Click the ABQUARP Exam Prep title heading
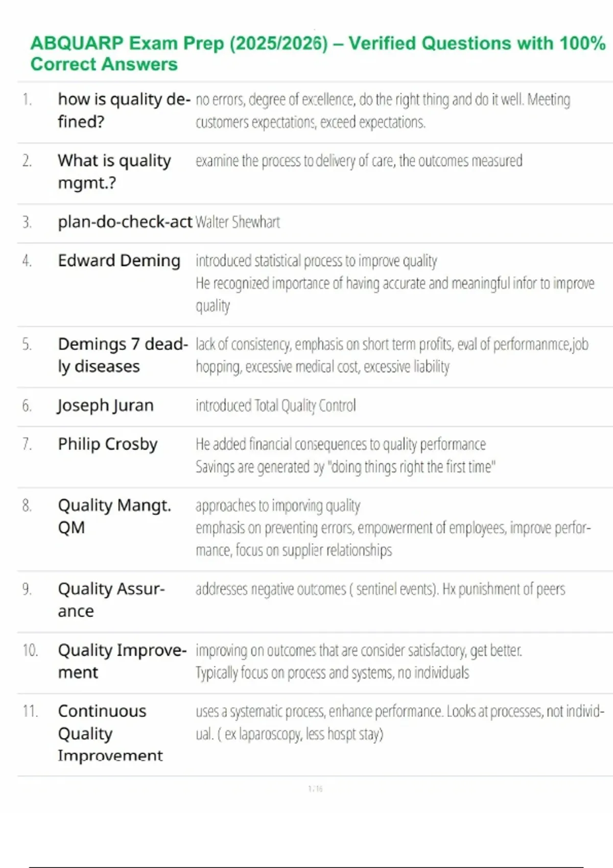Screen dimensions: 613x868 point(318,54)
